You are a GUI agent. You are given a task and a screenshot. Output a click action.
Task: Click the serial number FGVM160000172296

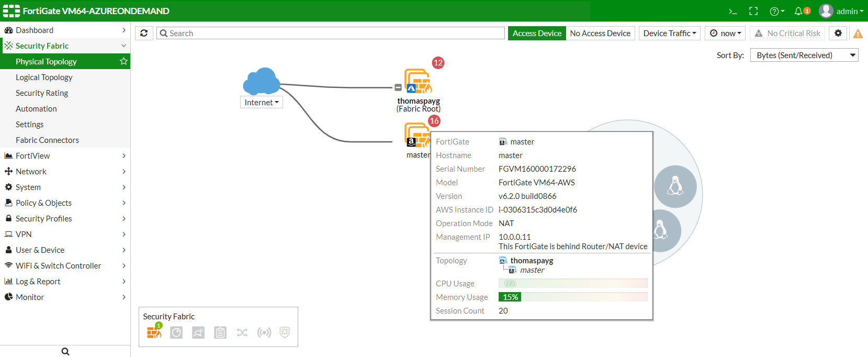(537, 169)
